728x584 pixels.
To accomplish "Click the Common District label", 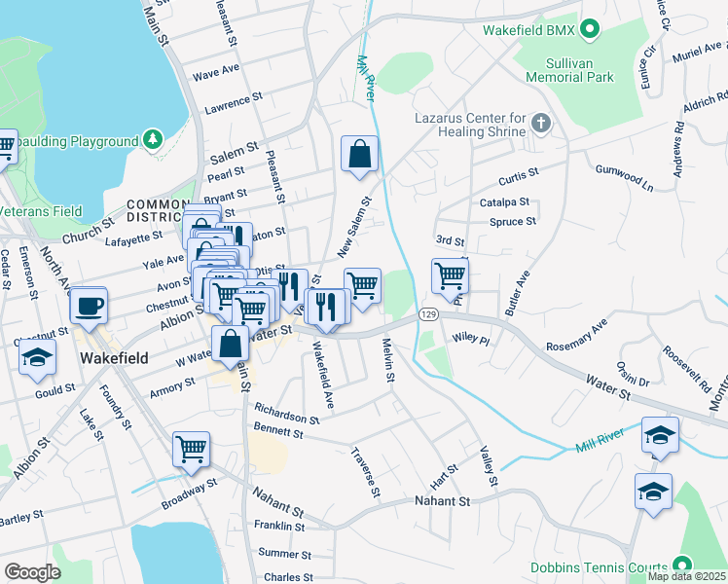I will point(156,211).
